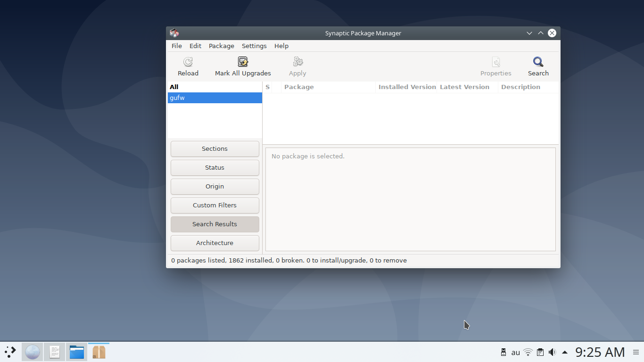Viewport: 644px width, 362px height.
Task: Select 'All' in the filter list
Action: [215, 87]
